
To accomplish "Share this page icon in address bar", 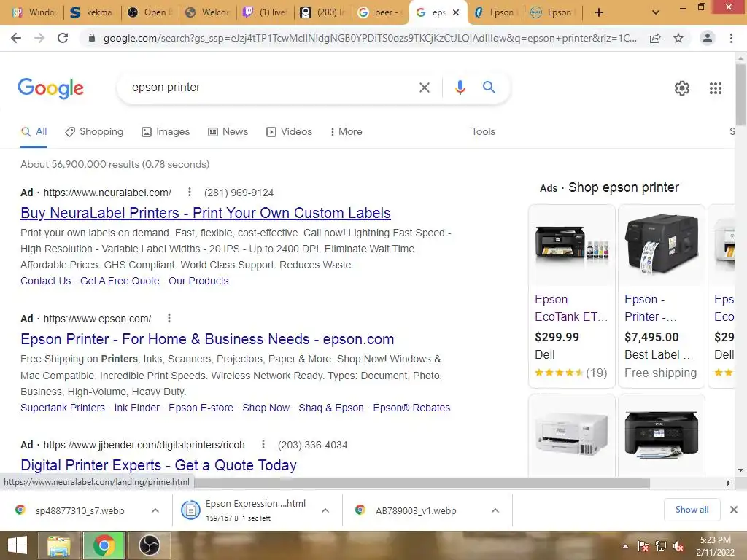I will [655, 38].
